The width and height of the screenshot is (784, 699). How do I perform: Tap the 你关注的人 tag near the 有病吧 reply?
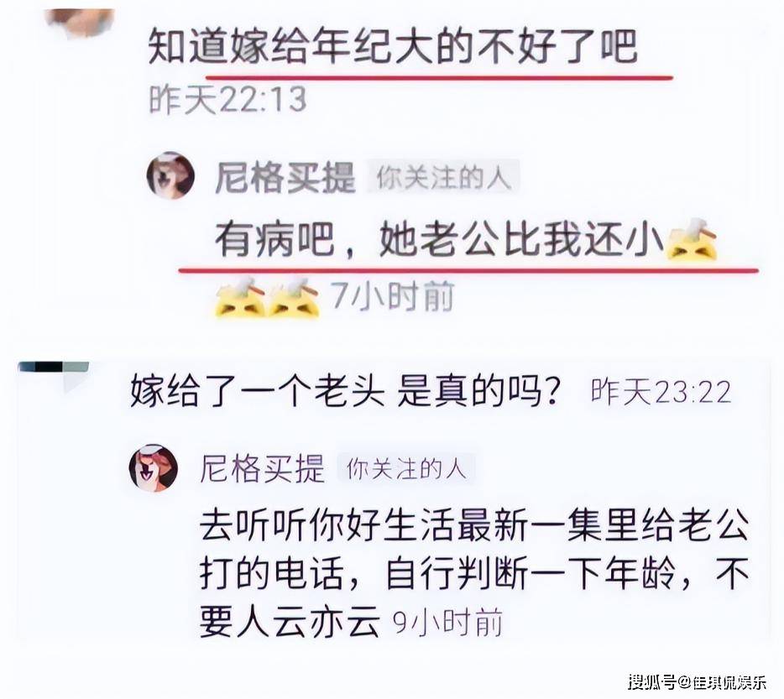443,178
